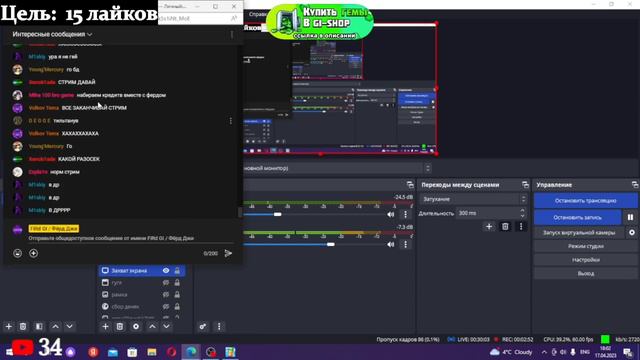Image resolution: width=640 pixels, height=360 pixels.
Task: Delete scene transition with trash button
Action: tap(505, 227)
